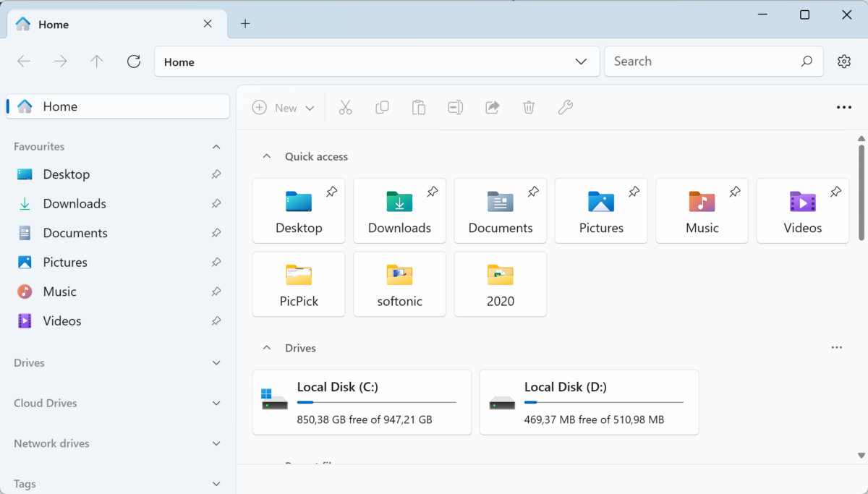Screen dimensions: 868x494
Task: Select the Share icon
Action: [x=492, y=107]
